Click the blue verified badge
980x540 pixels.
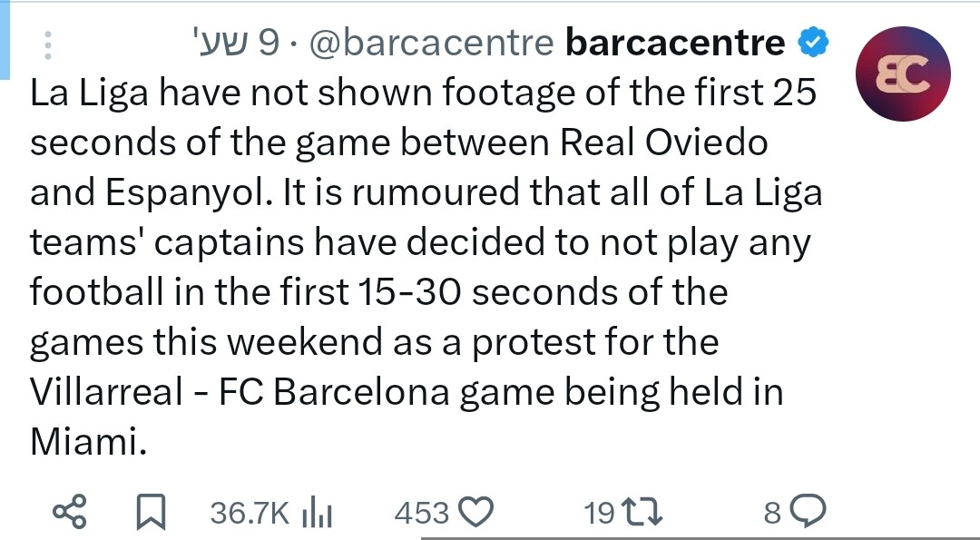tap(810, 43)
